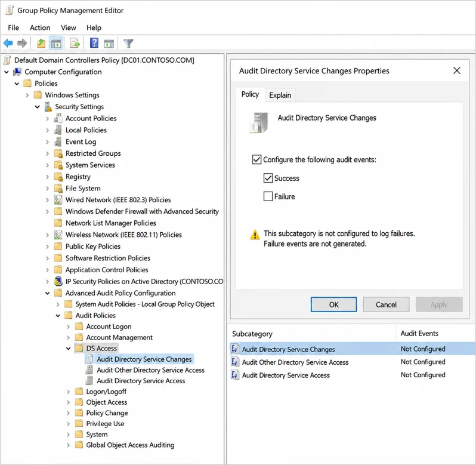Switch to the Explain tab

(280, 95)
